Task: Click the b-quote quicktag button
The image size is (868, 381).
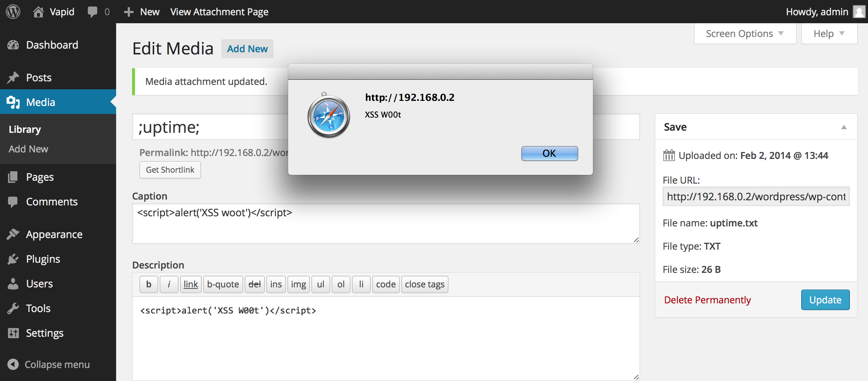Action: [x=223, y=284]
